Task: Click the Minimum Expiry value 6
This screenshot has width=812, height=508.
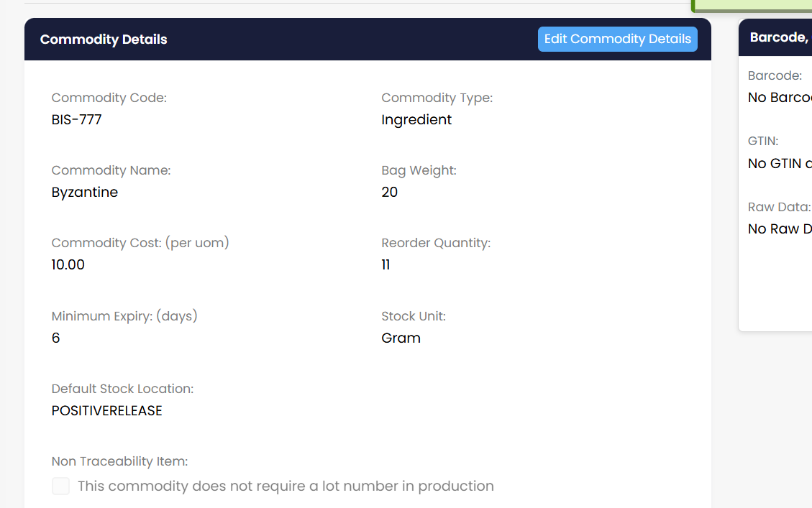Action: [56, 338]
